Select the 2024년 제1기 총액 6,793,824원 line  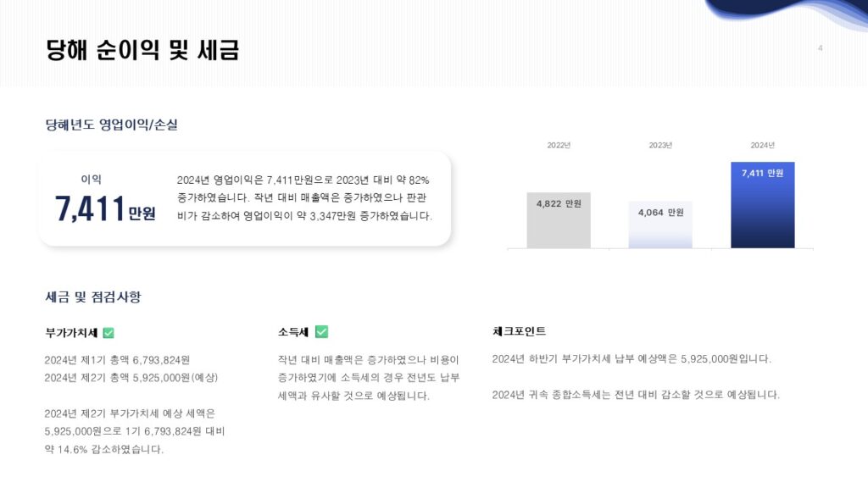coord(117,359)
